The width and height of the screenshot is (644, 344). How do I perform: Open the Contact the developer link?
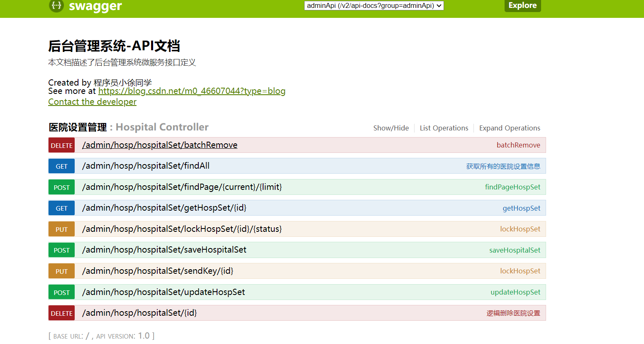pyautogui.click(x=92, y=101)
